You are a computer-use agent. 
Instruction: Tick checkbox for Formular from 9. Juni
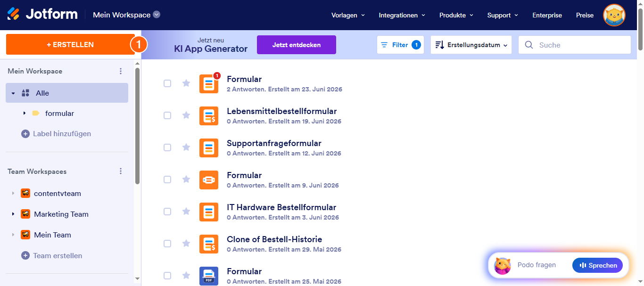click(x=167, y=180)
